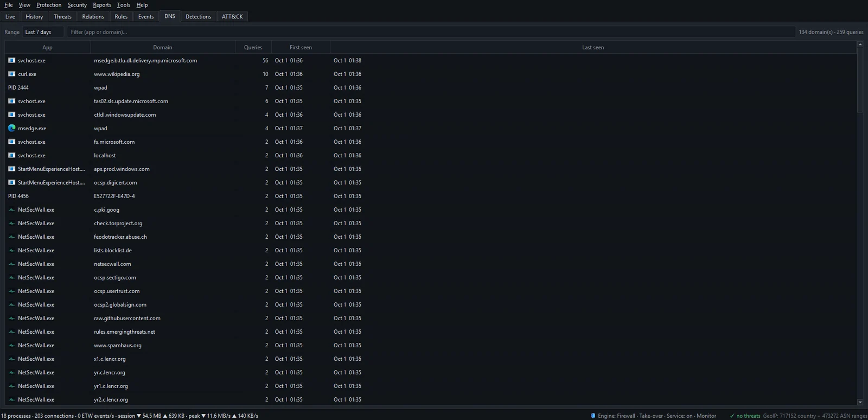Open the File menu
868x420 pixels.
click(x=9, y=5)
